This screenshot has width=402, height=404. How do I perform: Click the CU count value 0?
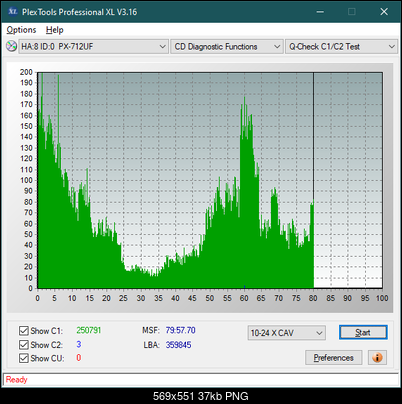pos(79,358)
